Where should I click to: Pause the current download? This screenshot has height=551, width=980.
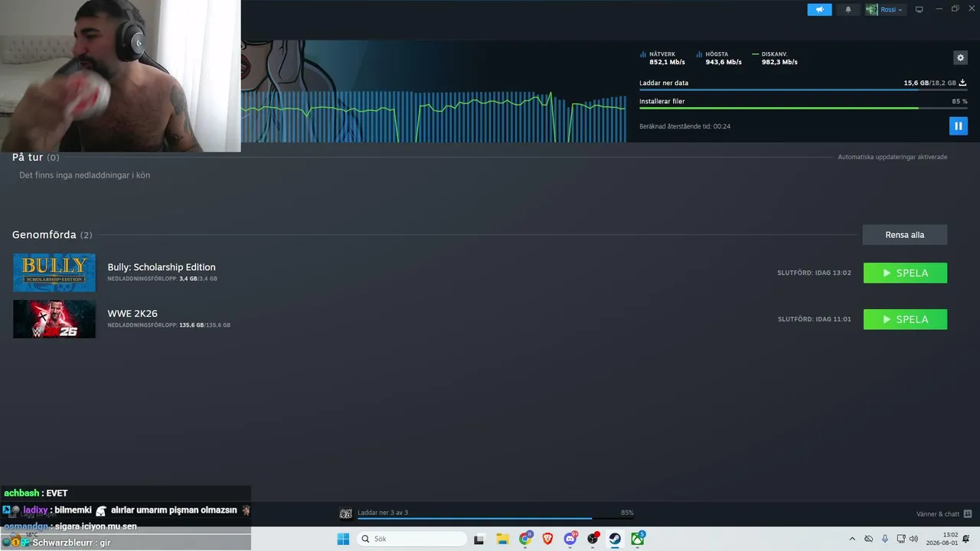(x=958, y=126)
